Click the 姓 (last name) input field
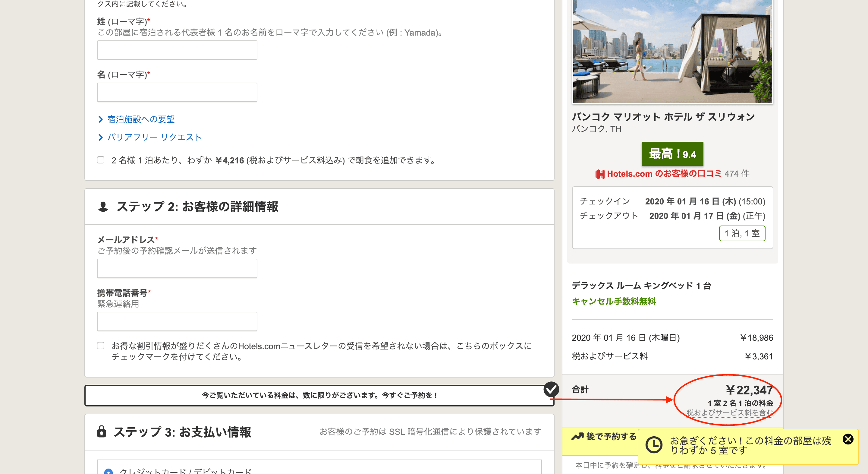 click(x=177, y=49)
